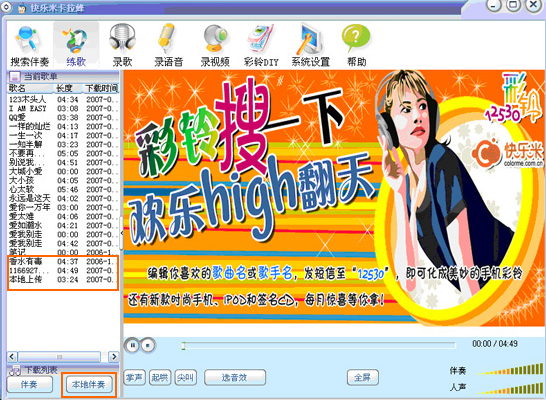Select the song starting with 别说我

point(63,163)
